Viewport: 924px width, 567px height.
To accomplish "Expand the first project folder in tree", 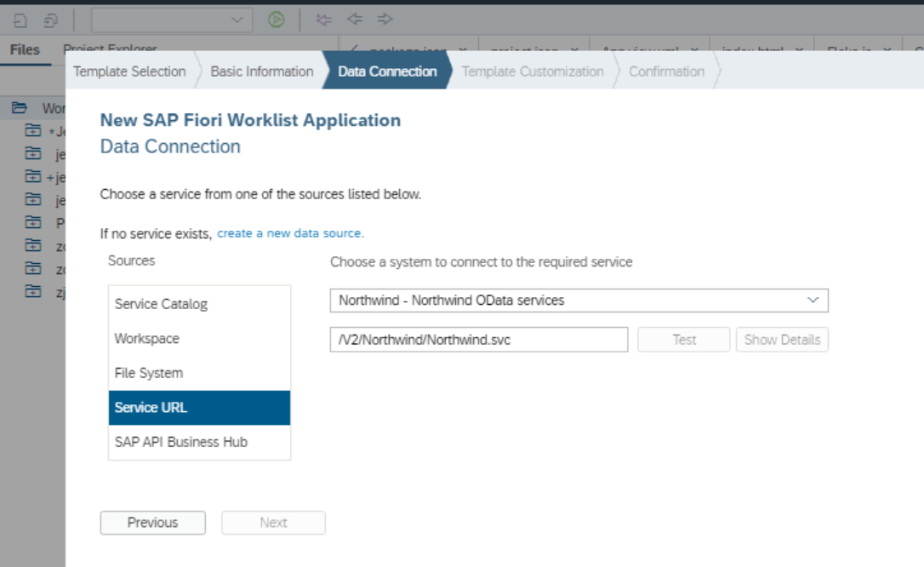I will [33, 131].
